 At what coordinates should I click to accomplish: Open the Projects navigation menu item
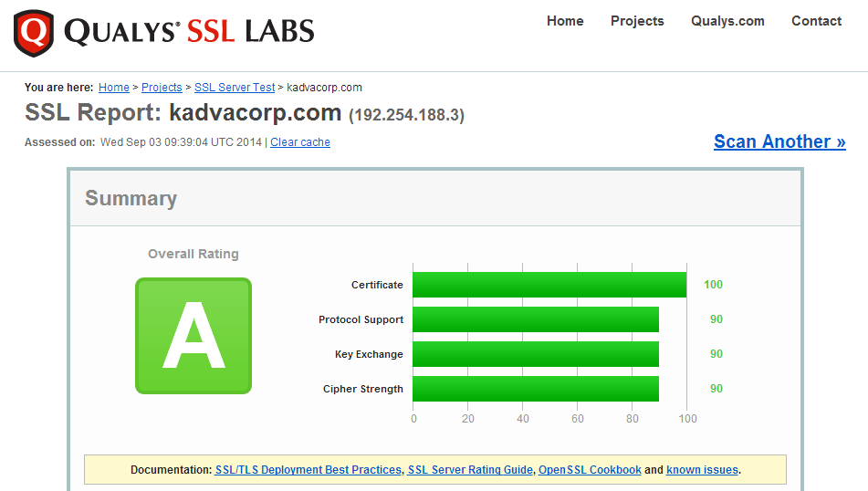click(x=637, y=21)
